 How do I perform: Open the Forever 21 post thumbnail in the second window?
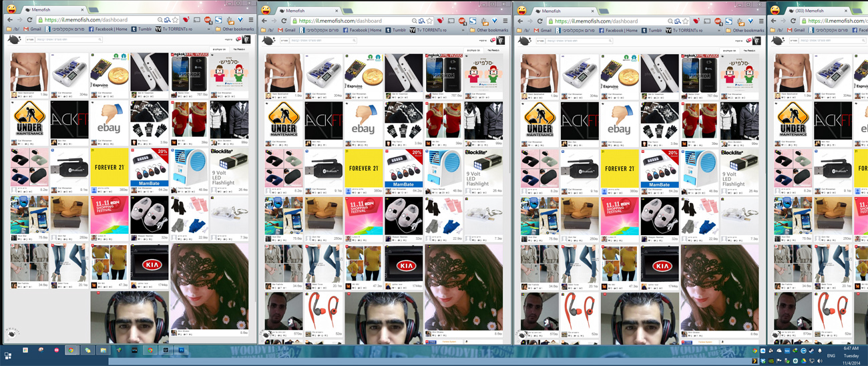364,168
